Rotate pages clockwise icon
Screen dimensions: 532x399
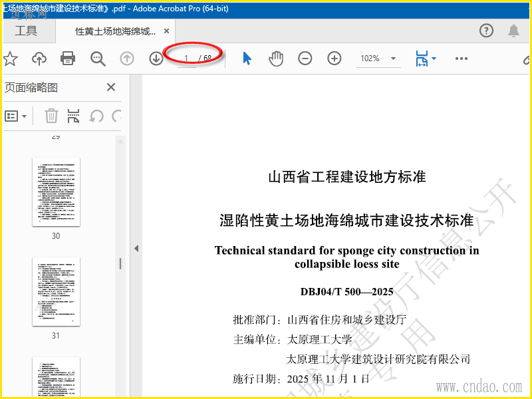[x=116, y=116]
